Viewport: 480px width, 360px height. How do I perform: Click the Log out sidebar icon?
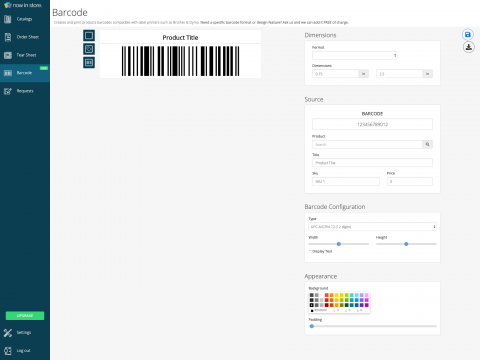pos(8,350)
